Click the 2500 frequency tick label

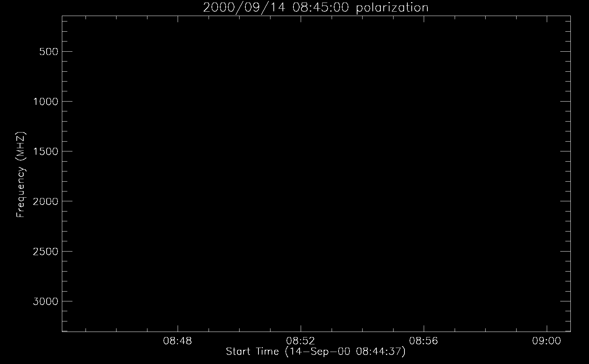(46, 252)
